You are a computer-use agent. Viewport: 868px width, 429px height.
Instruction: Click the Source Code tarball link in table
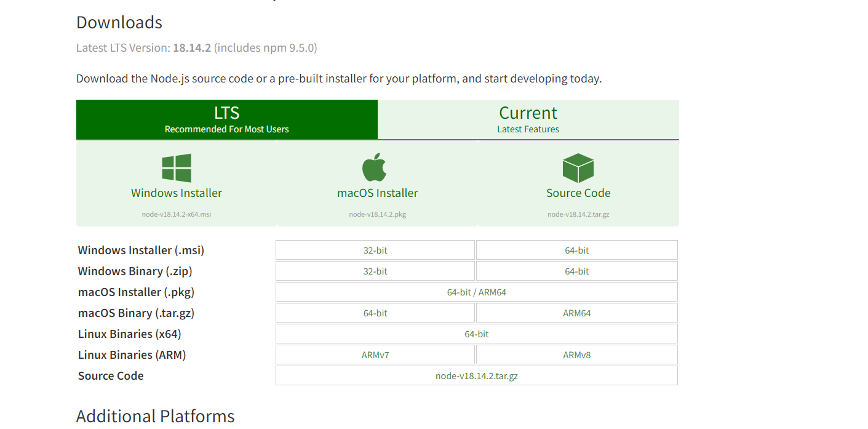476,375
